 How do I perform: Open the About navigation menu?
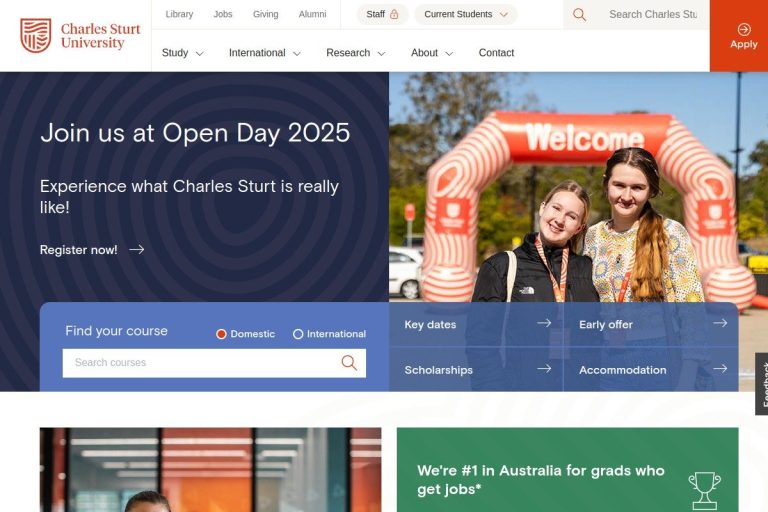pos(432,53)
